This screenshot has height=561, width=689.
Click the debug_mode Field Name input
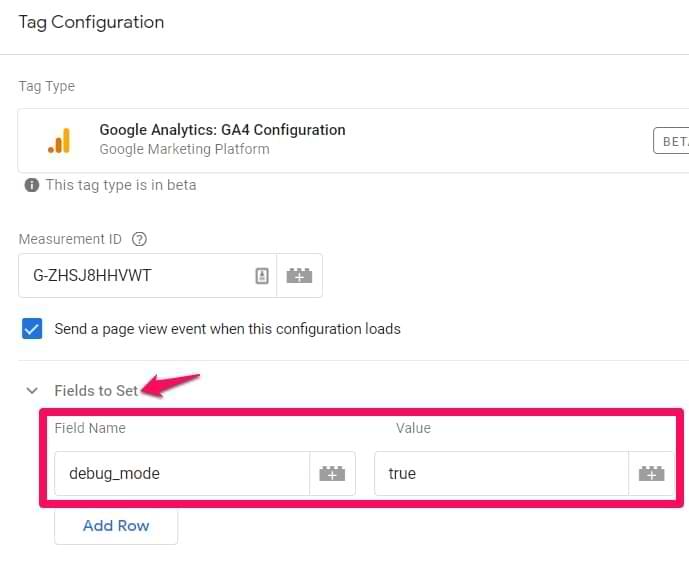point(182,474)
